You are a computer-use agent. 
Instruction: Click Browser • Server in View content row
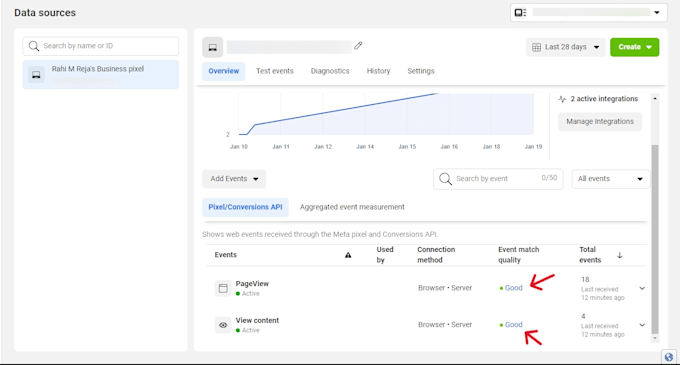445,325
